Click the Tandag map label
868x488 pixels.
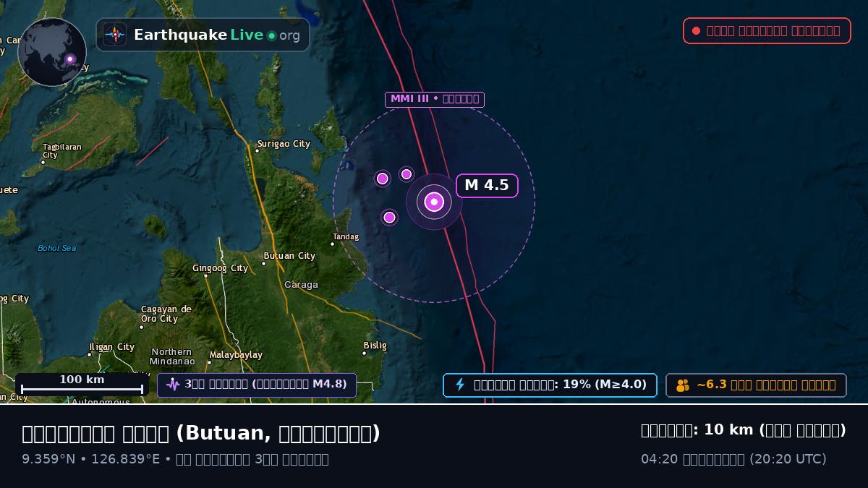tap(346, 236)
